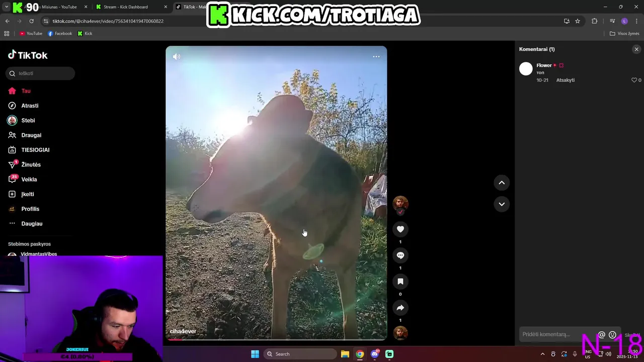Screen dimensions: 644x362
Task: Mute the TikTok video sound
Action: pos(177,57)
